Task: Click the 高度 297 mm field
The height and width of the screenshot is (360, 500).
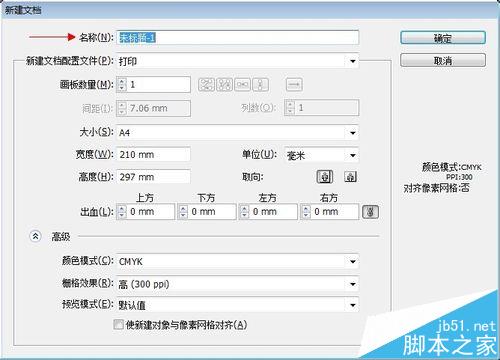Action: coord(153,177)
